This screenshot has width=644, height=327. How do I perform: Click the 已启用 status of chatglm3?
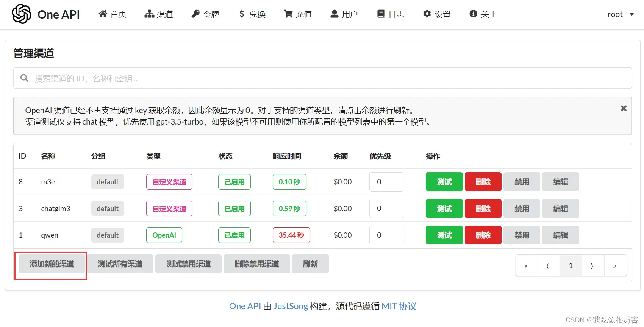coord(234,209)
